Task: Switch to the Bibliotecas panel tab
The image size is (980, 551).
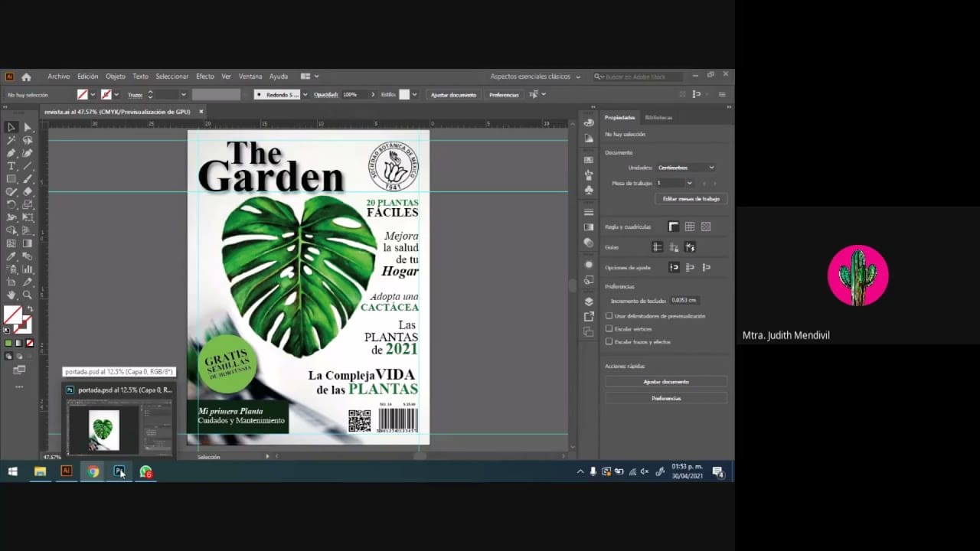Action: 658,117
